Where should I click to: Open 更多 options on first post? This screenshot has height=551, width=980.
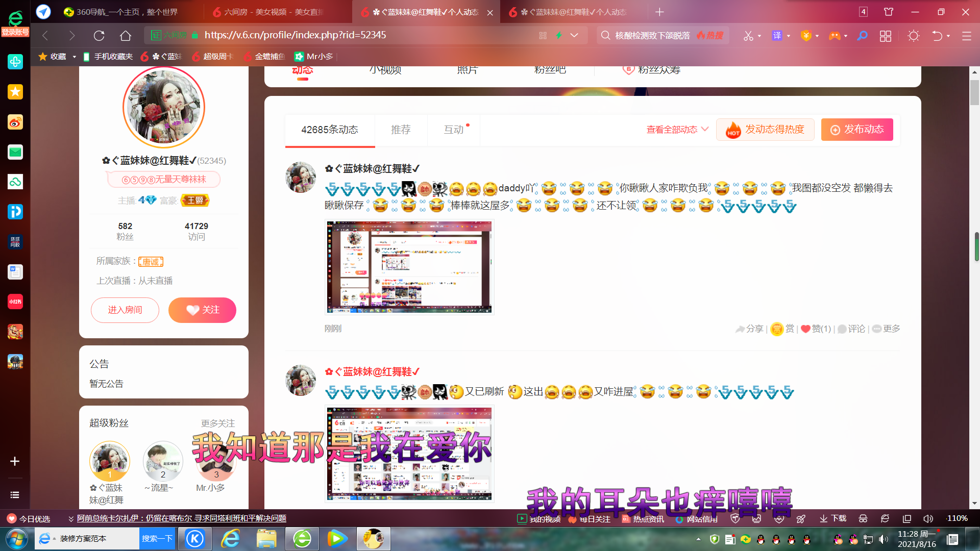[886, 329]
